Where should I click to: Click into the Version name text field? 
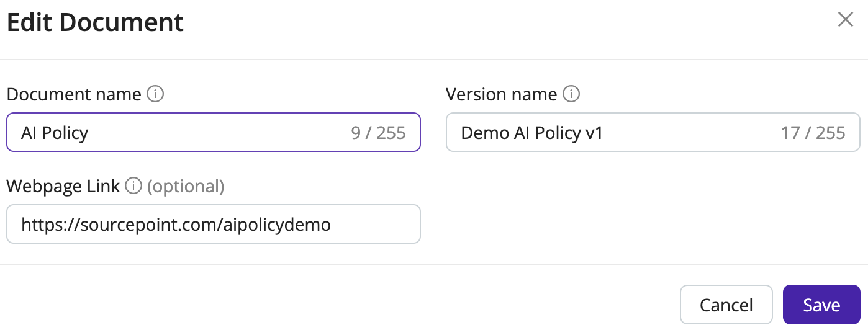[653, 132]
